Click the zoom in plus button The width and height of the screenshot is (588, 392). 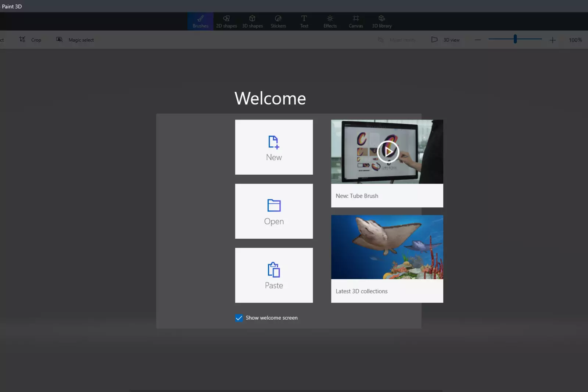tap(552, 40)
